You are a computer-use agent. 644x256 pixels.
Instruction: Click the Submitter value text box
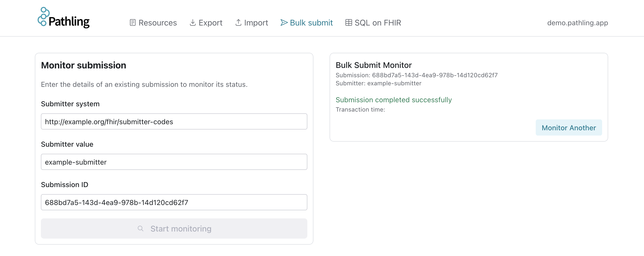(x=174, y=162)
